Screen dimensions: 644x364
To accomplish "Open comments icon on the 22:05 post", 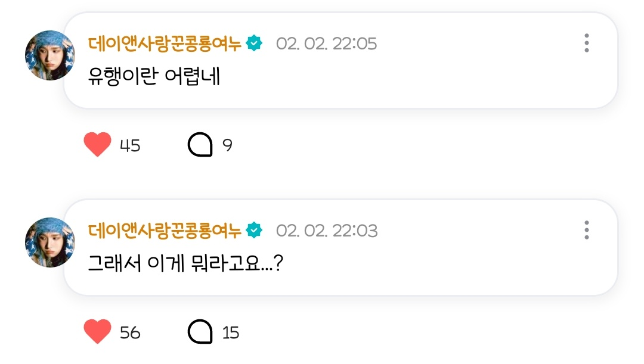I will [200, 145].
